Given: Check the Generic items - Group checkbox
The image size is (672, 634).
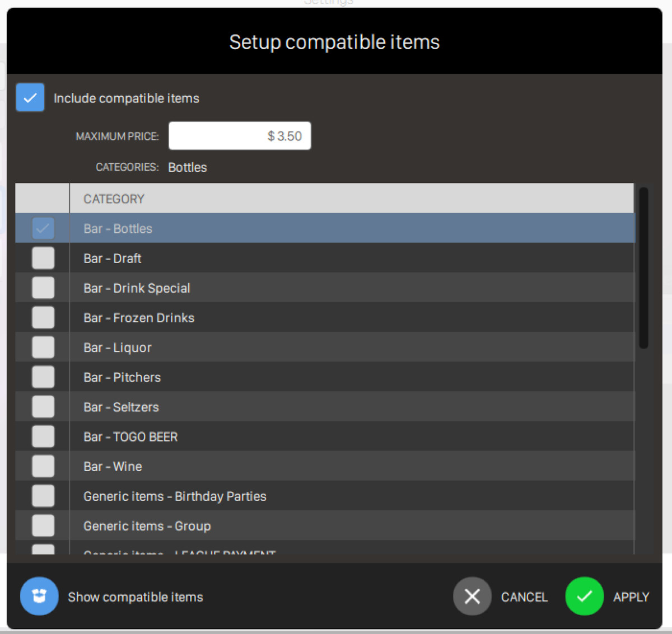Looking at the screenshot, I should coord(43,525).
